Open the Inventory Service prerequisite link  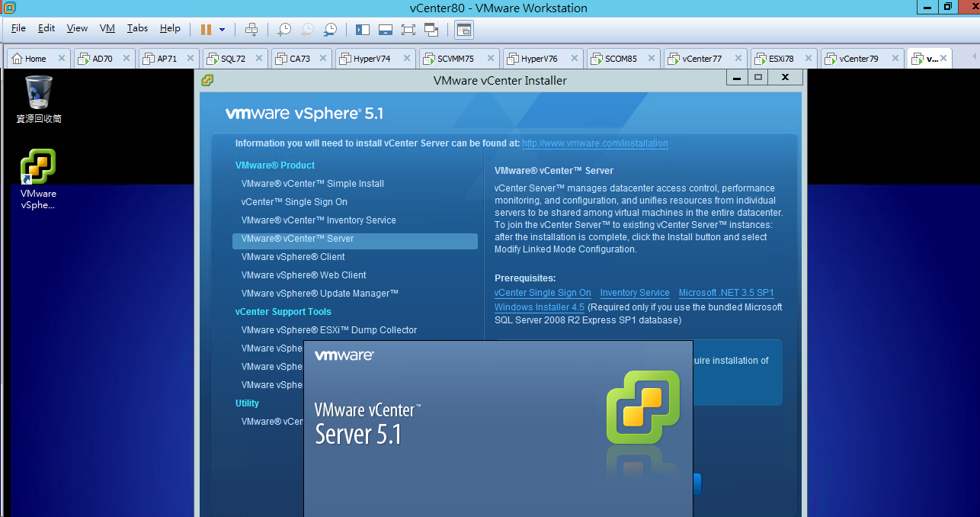pos(635,293)
